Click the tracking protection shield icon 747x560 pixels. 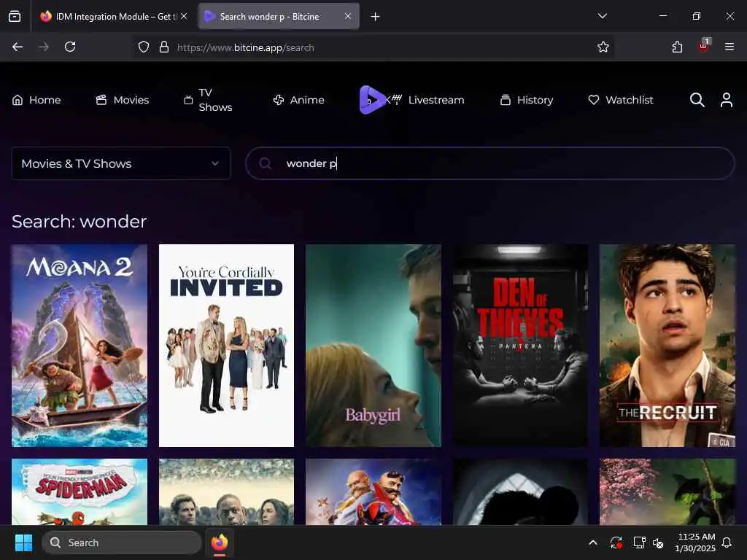click(144, 47)
